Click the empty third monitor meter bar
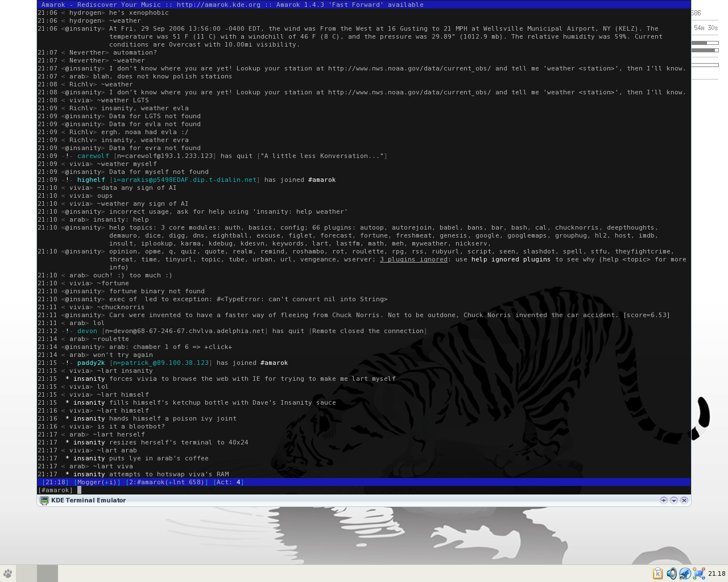Image resolution: width=728 pixels, height=582 pixels. 705,65
